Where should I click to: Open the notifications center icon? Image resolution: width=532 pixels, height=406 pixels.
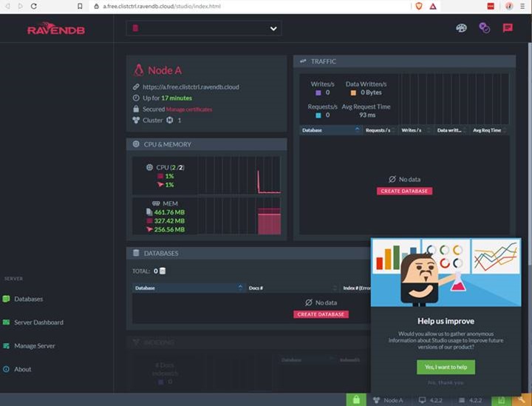[484, 28]
